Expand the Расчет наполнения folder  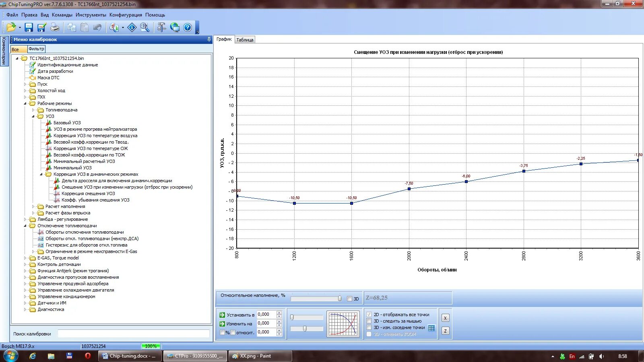click(x=33, y=206)
